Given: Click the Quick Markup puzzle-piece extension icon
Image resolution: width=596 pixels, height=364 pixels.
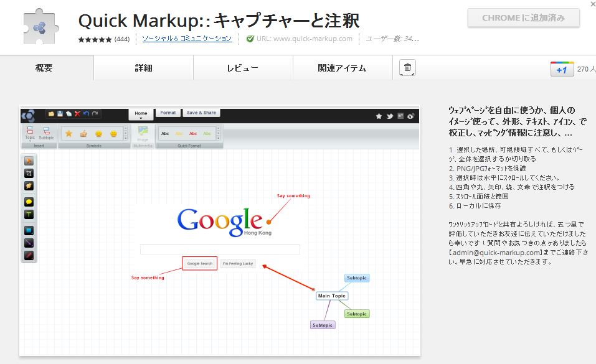Looking at the screenshot, I should [41, 27].
